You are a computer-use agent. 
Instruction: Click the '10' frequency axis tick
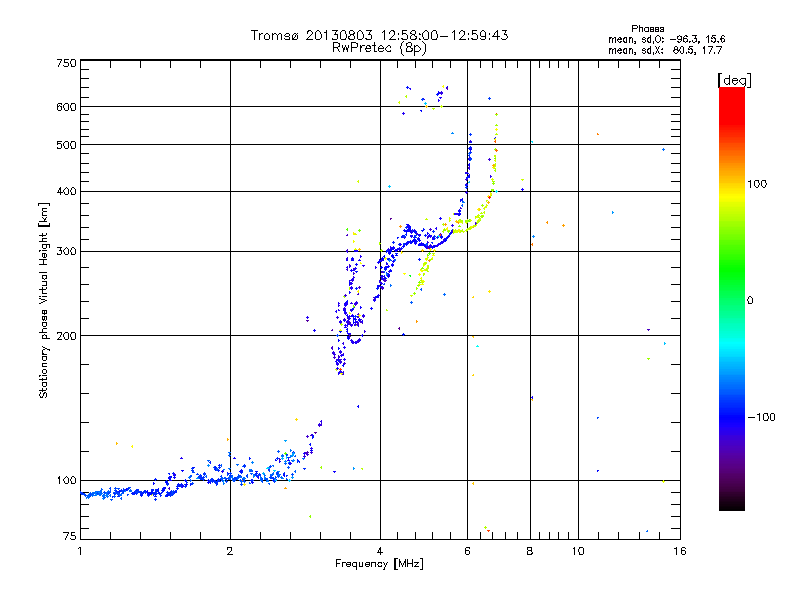tap(578, 551)
